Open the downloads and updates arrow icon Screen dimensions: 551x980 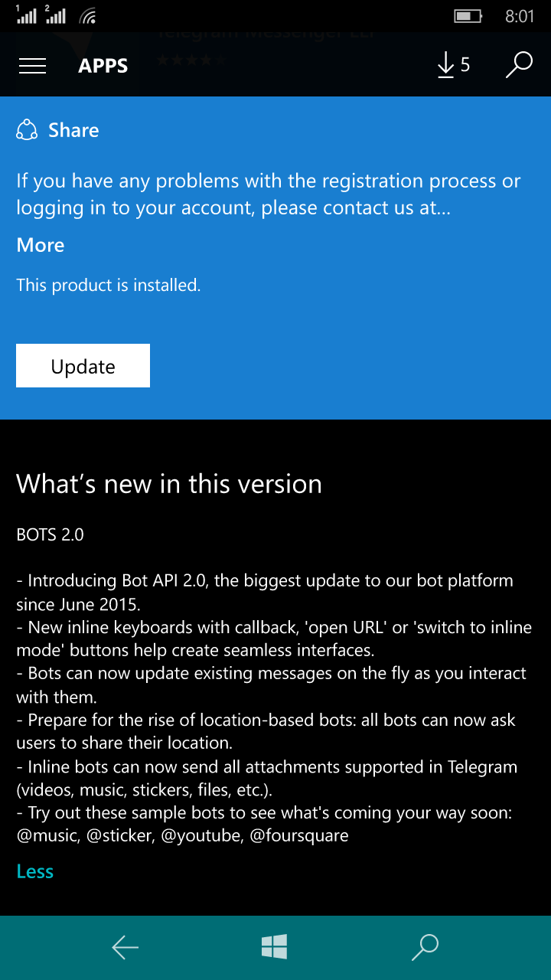445,66
